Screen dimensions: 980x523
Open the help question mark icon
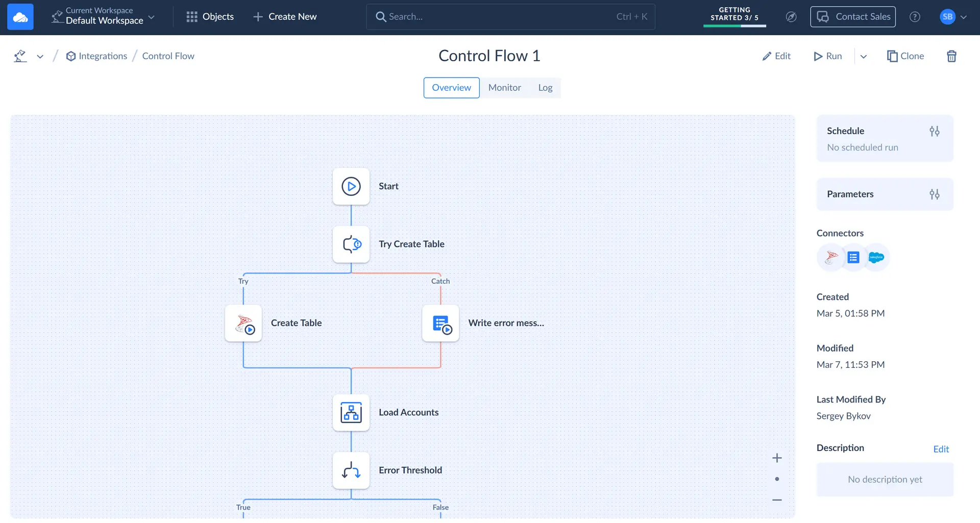pyautogui.click(x=915, y=17)
